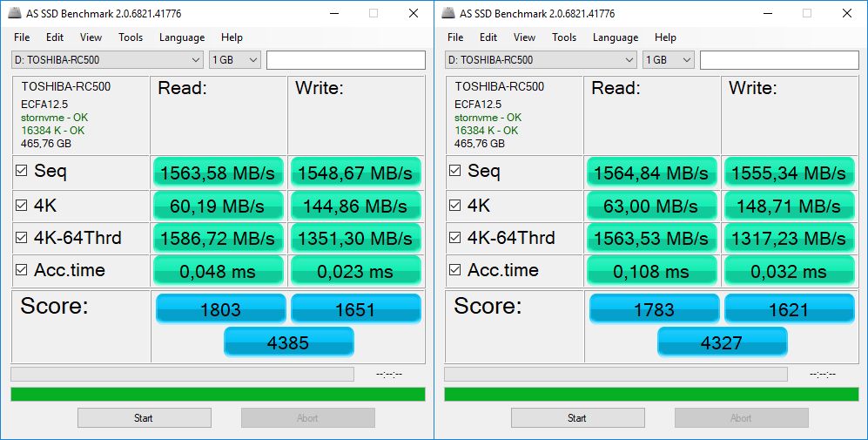Click access time read 0,048 ms

tap(219, 270)
